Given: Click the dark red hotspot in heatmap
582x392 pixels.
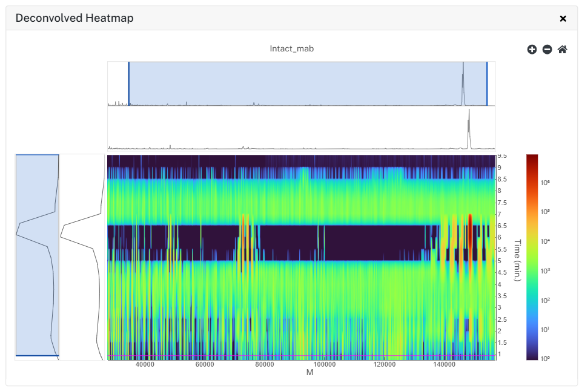Looking at the screenshot, I should (x=470, y=237).
